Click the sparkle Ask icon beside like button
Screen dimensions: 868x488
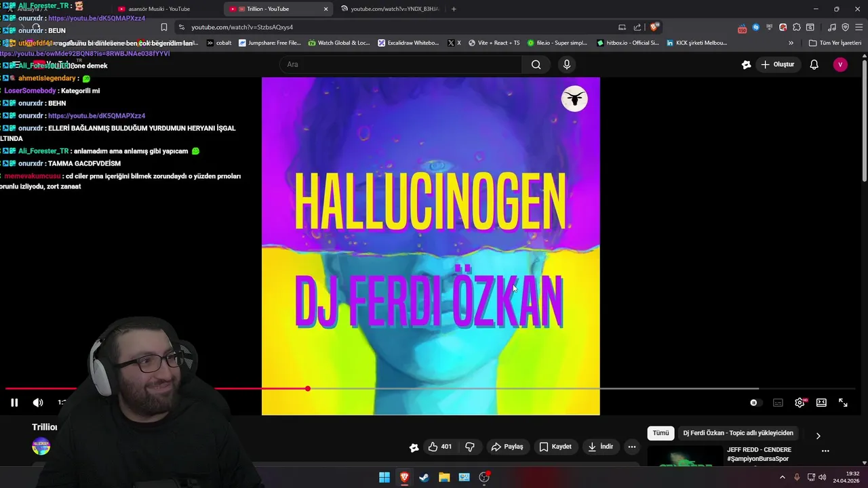coord(414,447)
